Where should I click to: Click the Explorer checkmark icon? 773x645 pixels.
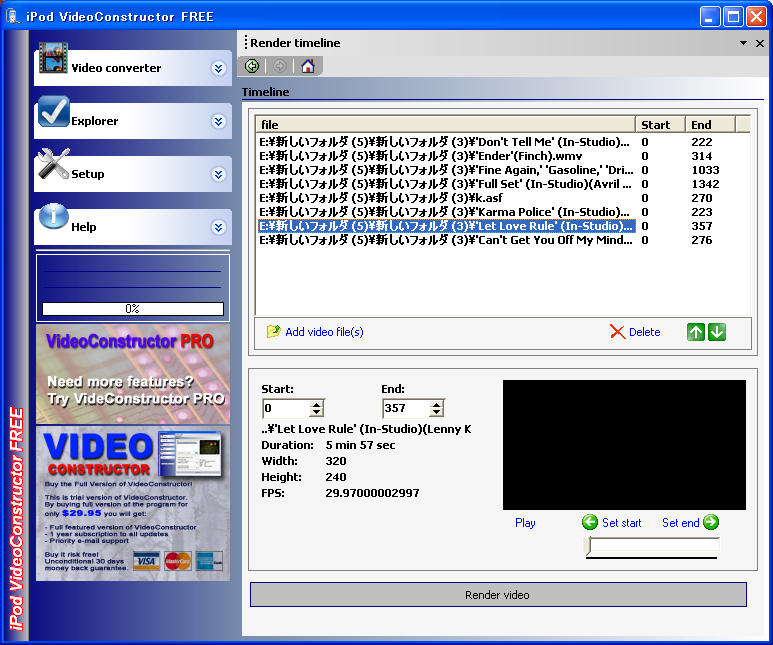[x=53, y=111]
